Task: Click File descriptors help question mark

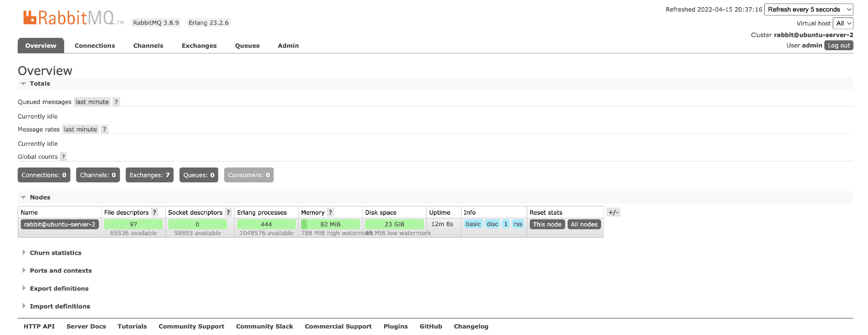Action: (154, 212)
